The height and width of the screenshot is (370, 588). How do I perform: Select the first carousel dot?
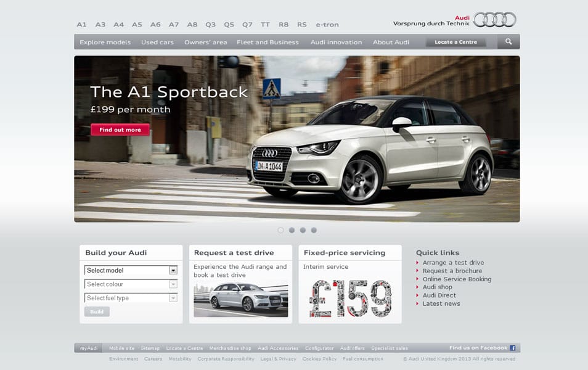[x=280, y=230]
